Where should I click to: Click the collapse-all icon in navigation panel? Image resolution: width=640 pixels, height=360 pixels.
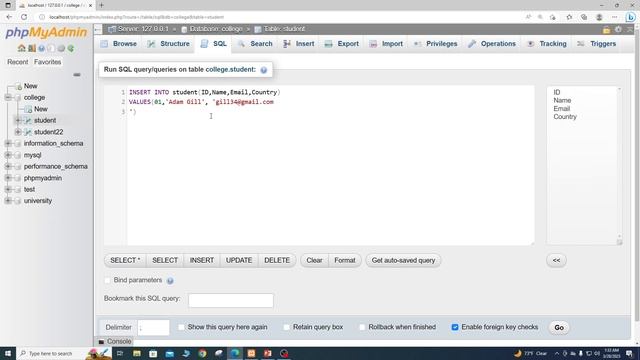tap(77, 75)
